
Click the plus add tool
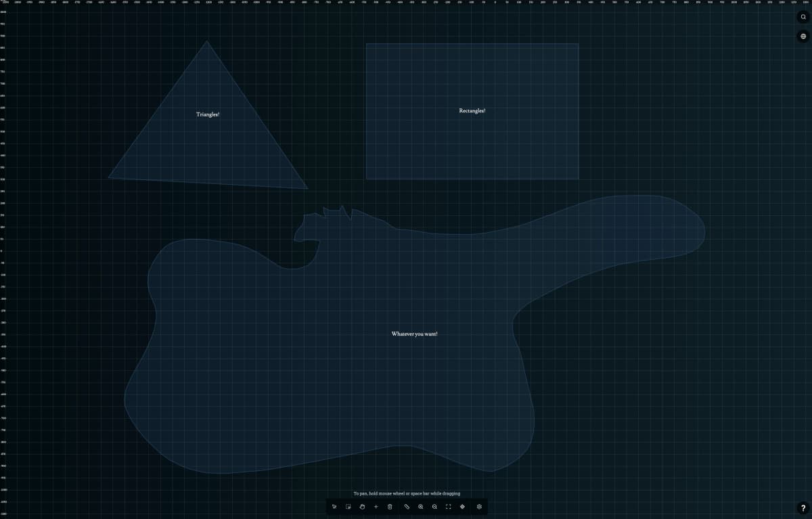point(376,506)
